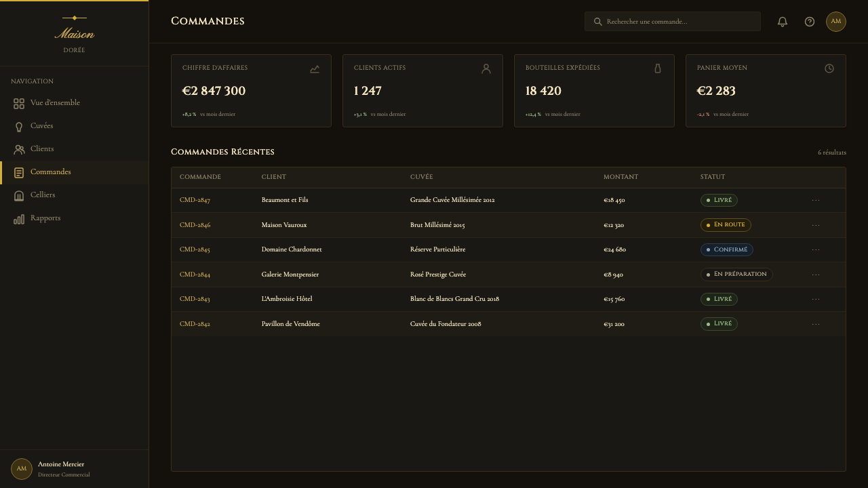Click cuvée Blanc de Blancs Grand Cru 2018
This screenshot has width=868, height=488.
click(x=454, y=300)
